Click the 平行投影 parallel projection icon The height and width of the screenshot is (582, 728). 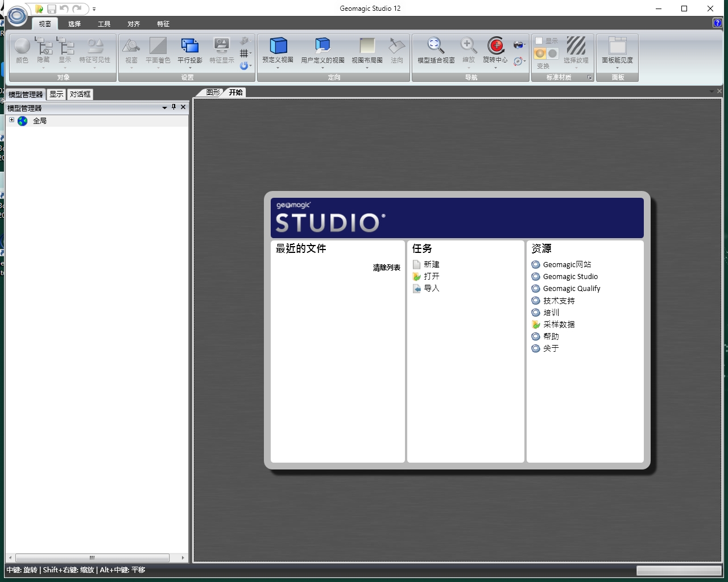click(x=190, y=46)
